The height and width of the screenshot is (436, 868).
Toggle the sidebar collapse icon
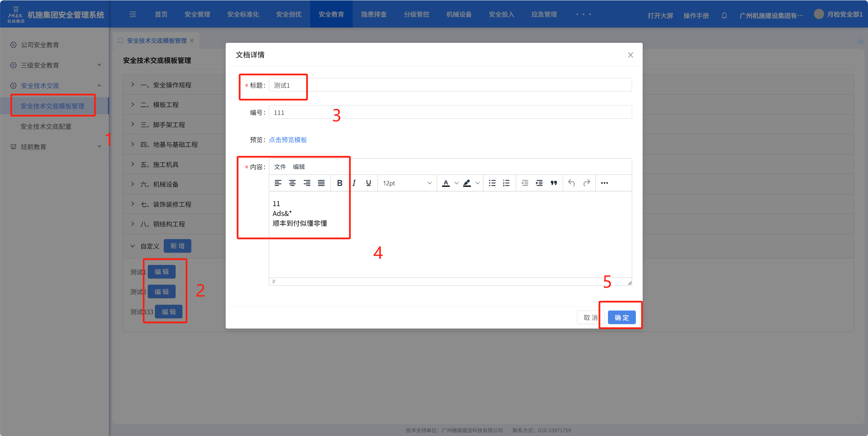point(133,14)
